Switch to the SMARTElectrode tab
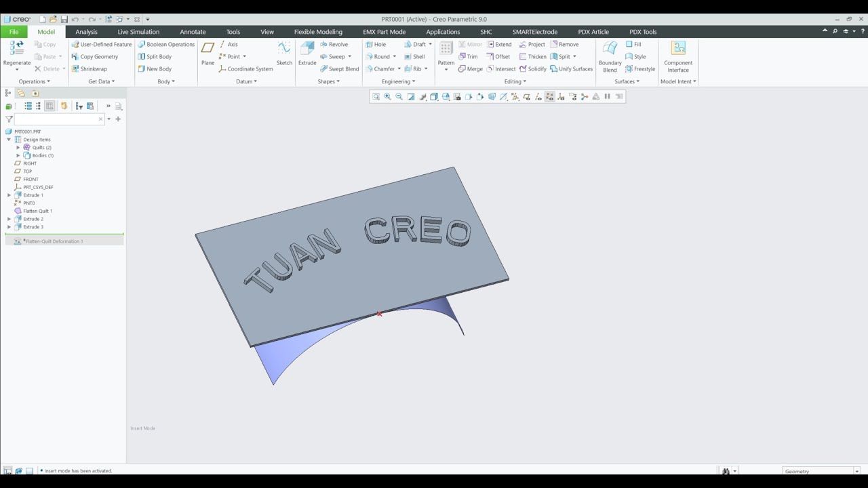This screenshot has height=488, width=868. [535, 32]
